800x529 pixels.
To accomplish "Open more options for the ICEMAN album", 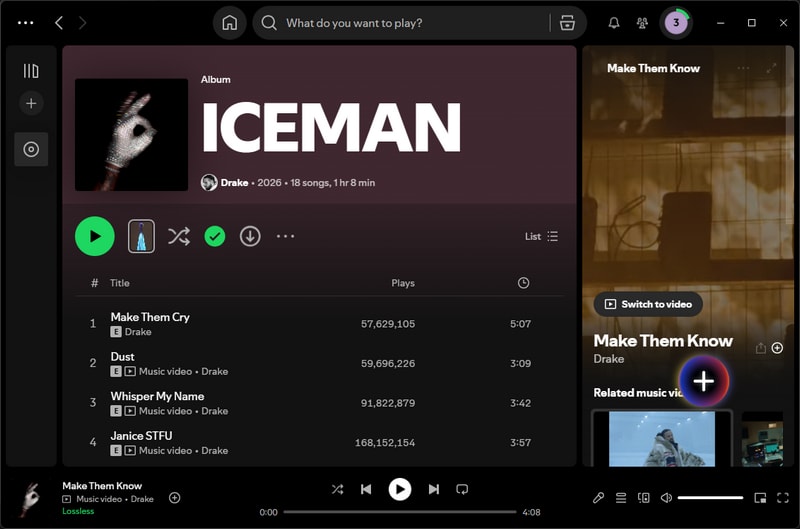I will tap(285, 236).
